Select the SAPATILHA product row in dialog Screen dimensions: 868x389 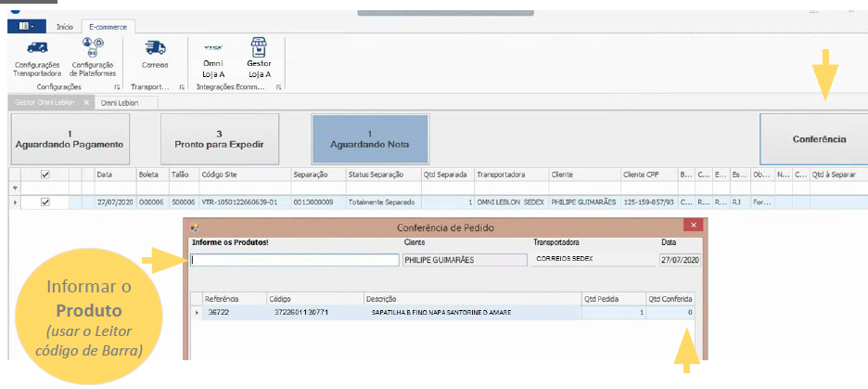(440, 314)
